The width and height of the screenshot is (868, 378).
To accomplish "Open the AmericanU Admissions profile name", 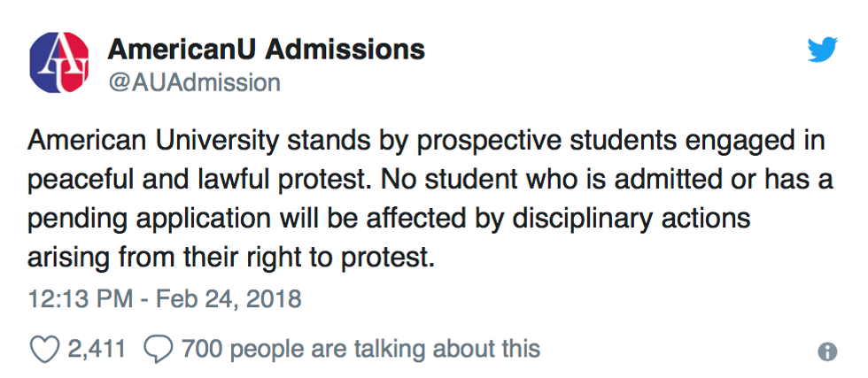I will (x=266, y=49).
